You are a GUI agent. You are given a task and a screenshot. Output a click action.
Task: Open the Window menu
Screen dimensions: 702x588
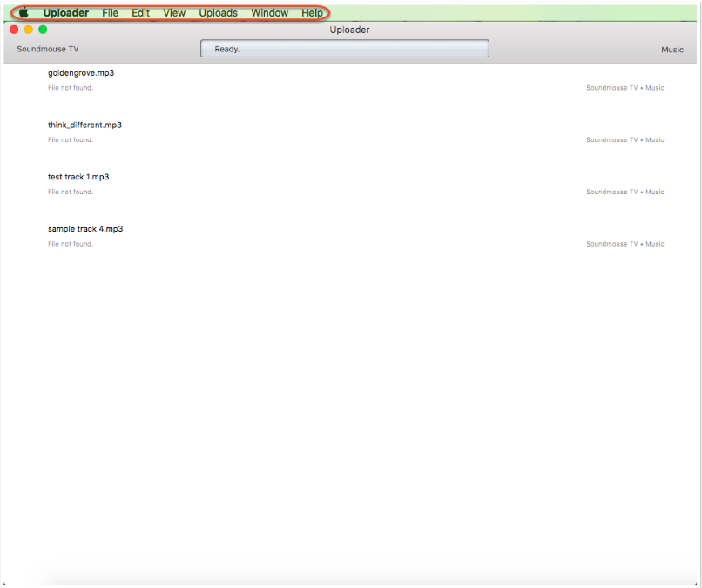269,13
